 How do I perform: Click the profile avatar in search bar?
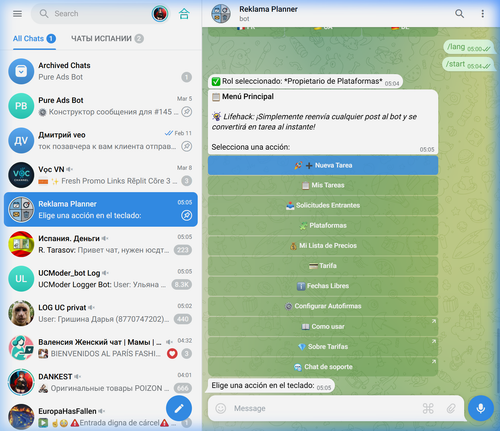[160, 14]
